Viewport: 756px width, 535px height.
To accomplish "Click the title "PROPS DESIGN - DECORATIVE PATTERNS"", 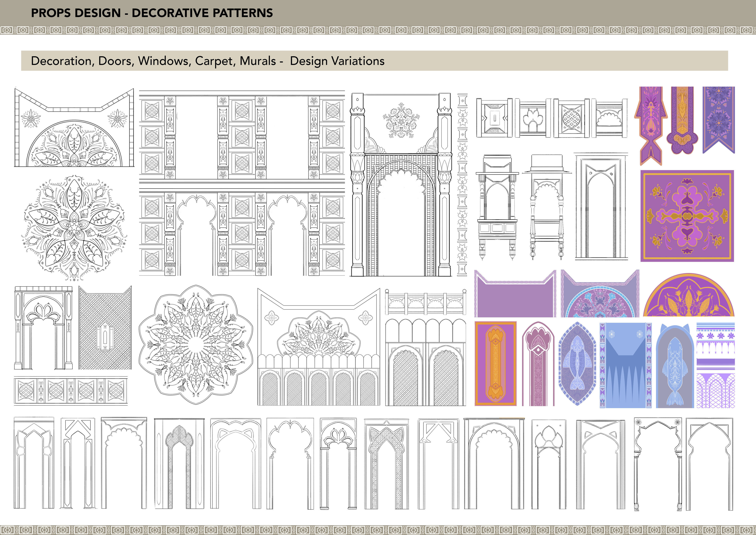I will pos(152,13).
